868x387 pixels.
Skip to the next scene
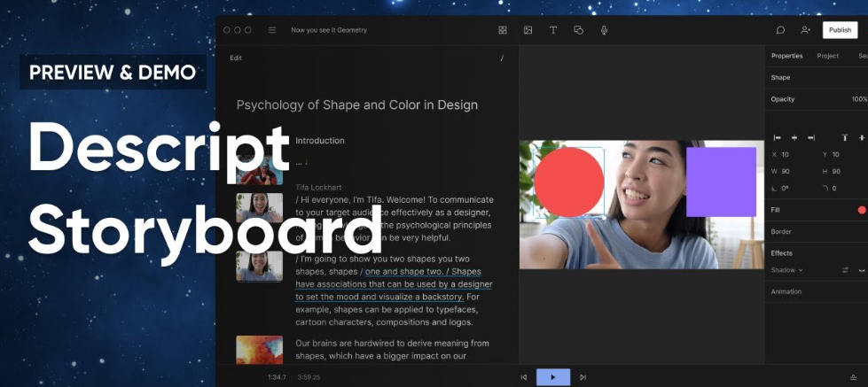point(583,377)
